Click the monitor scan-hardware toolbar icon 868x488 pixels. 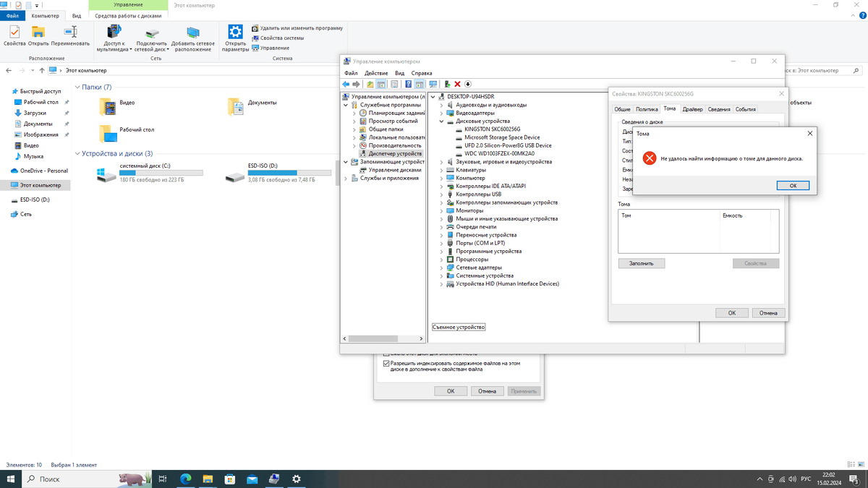pyautogui.click(x=433, y=84)
